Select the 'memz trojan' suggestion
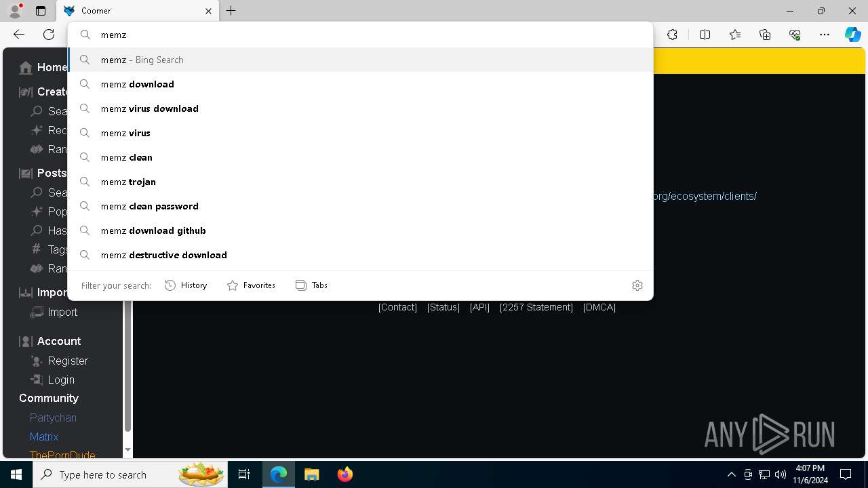 click(360, 182)
